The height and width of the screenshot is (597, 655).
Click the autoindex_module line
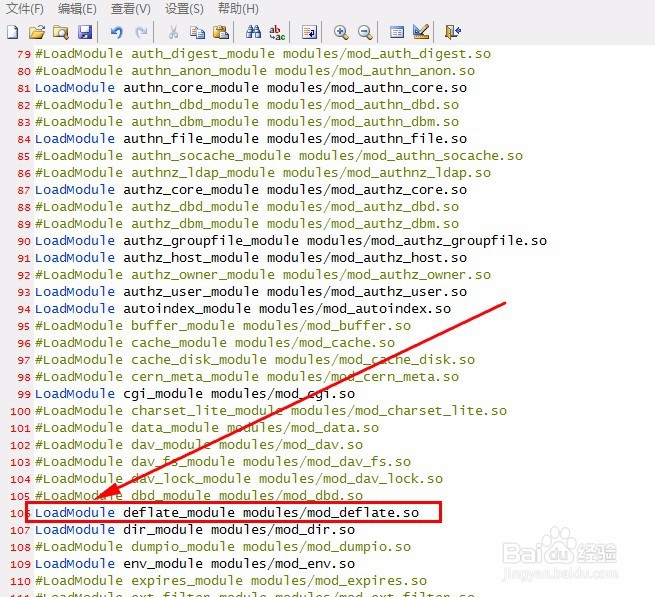tap(243, 309)
